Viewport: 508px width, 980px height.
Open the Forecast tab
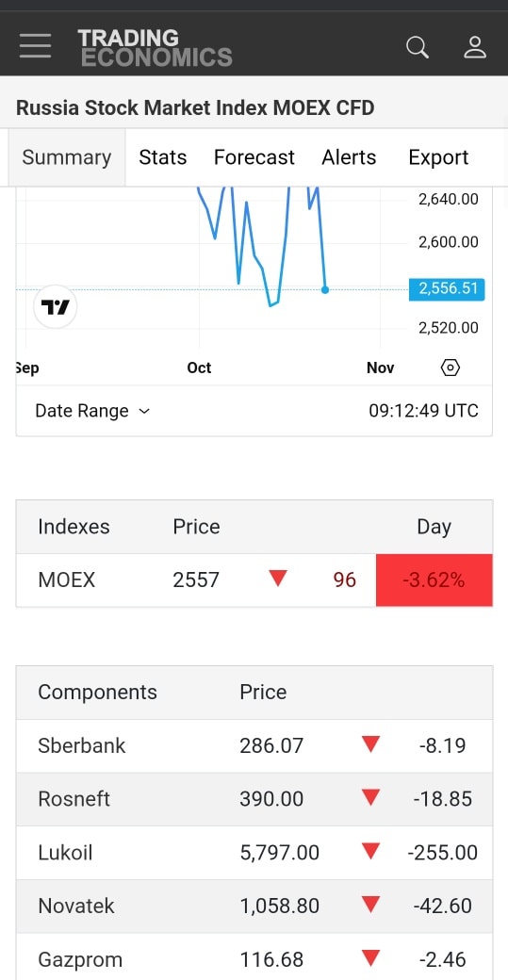pos(254,157)
